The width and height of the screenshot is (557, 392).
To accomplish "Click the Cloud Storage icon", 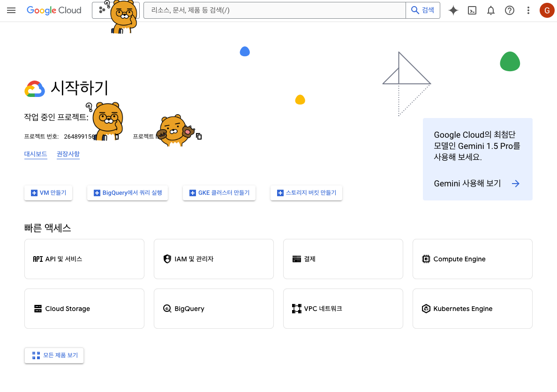I will [38, 309].
